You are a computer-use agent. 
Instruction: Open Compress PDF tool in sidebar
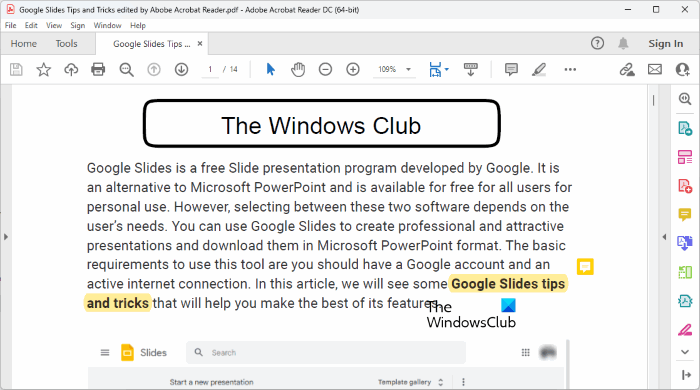(685, 301)
